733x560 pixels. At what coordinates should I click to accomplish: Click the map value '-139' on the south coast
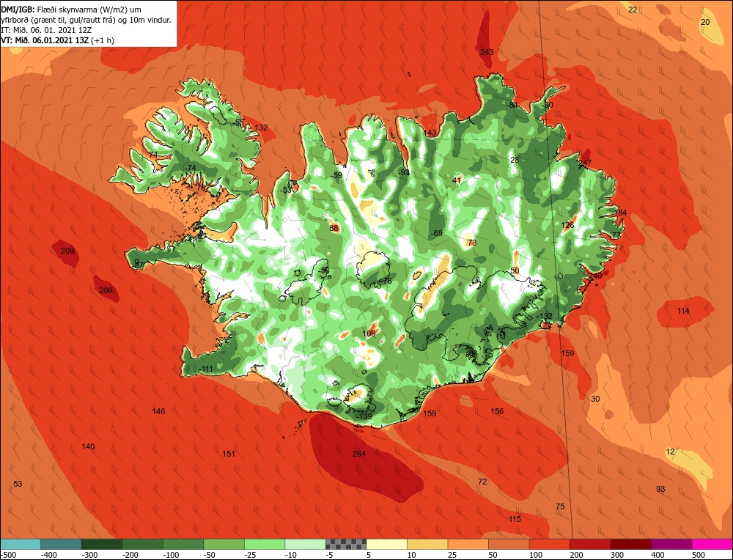(364, 416)
